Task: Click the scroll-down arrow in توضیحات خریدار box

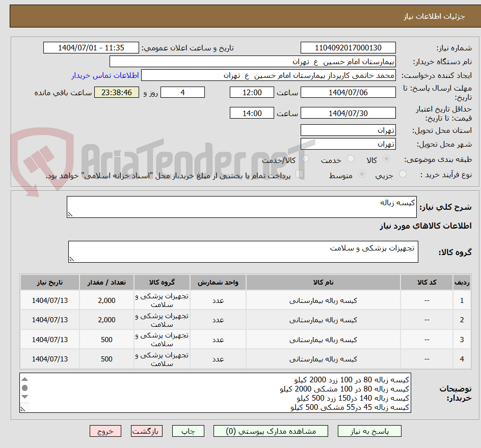Action: [x=24, y=397]
